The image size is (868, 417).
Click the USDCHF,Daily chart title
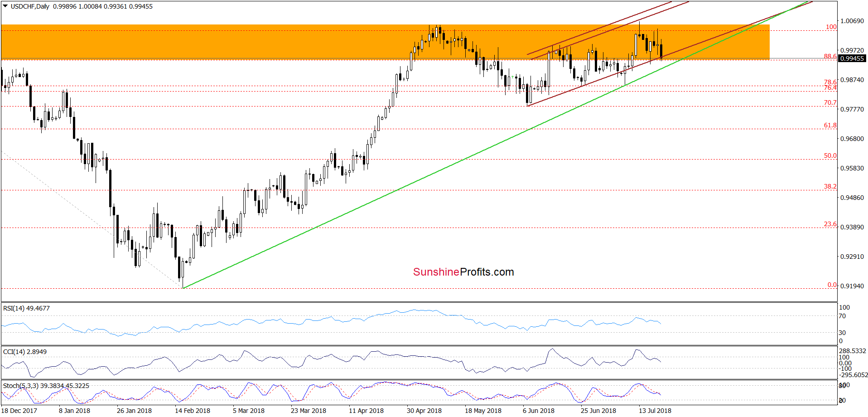[30, 6]
